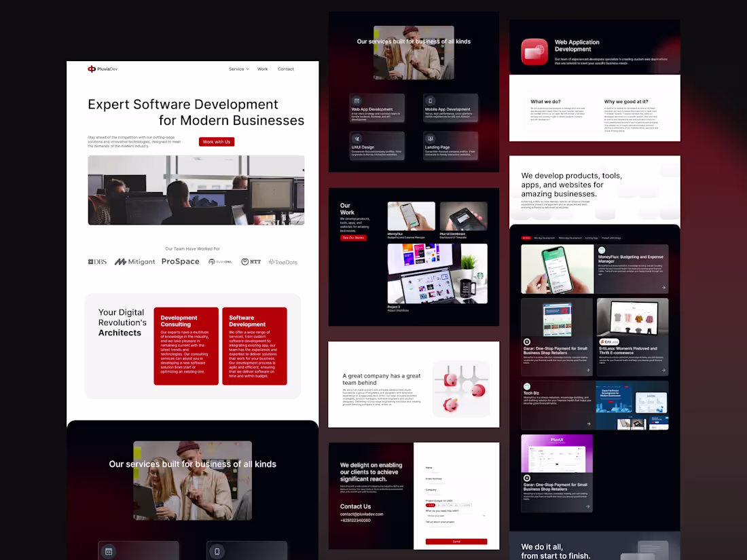Select the Mobile App Development filter tab
Viewport: 747px width, 560px height.
coord(570,238)
